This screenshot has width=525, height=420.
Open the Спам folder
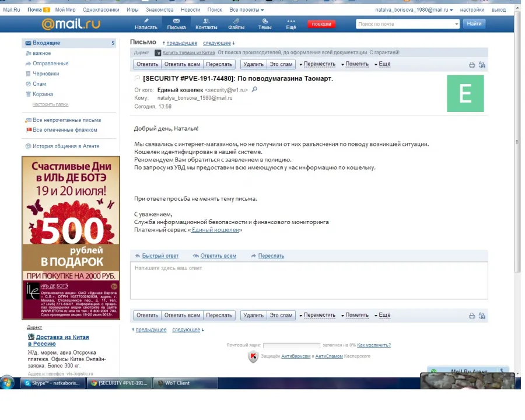[x=39, y=84]
